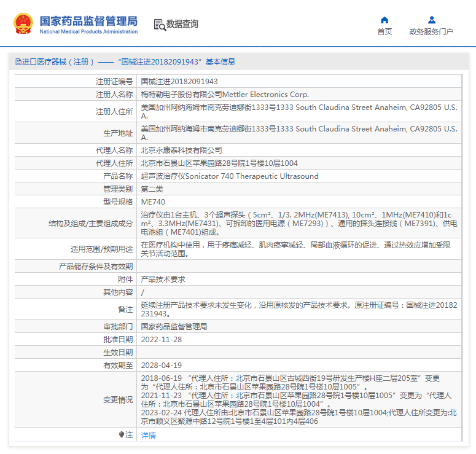
Task: Select product name Sonicator 740 Therapeutic Ultrasound
Action: (230, 176)
